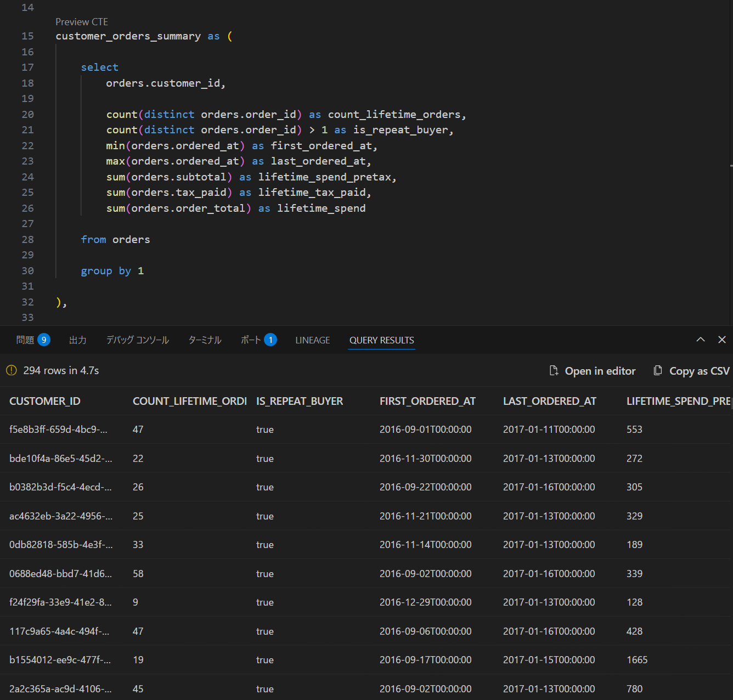Click last_ordered_at alias on line 23

318,161
